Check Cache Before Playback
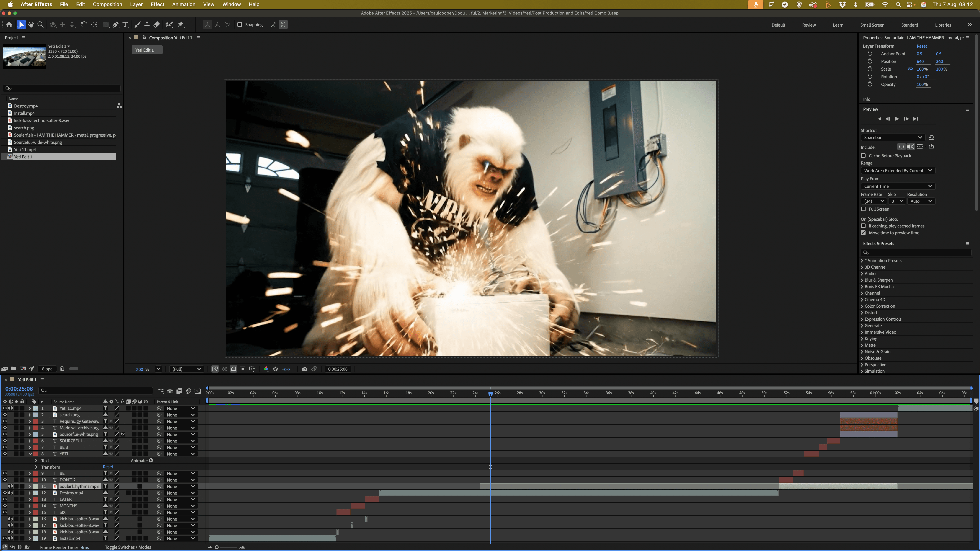980x551 pixels. (x=863, y=156)
